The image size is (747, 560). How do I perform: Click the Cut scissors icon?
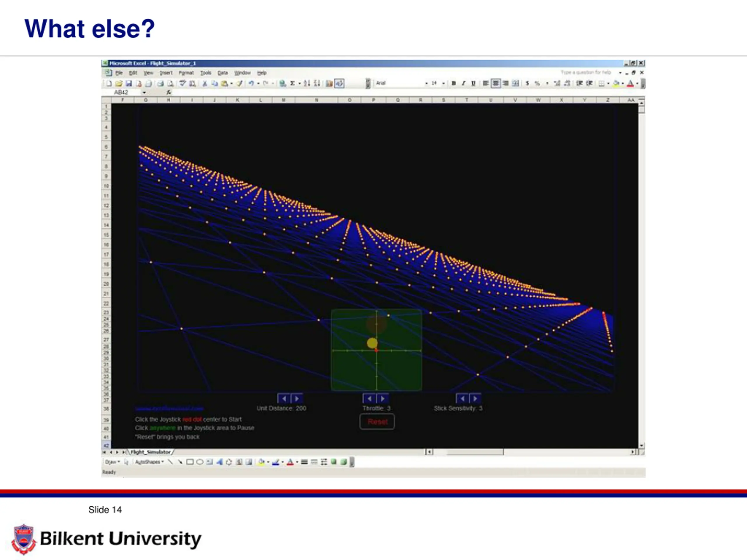pos(204,83)
